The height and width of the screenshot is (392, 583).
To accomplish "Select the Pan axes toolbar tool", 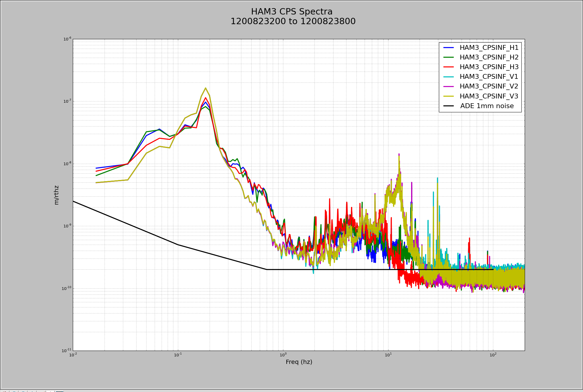I will click(x=32, y=391).
